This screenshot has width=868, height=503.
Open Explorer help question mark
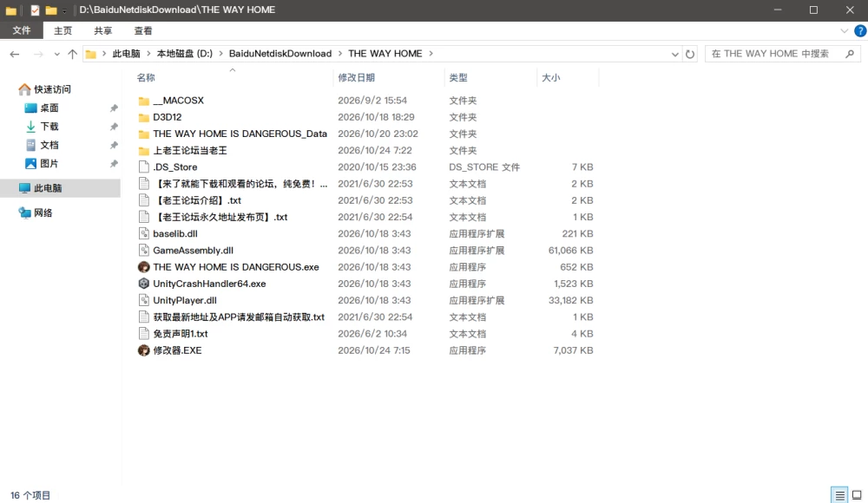[x=860, y=31]
